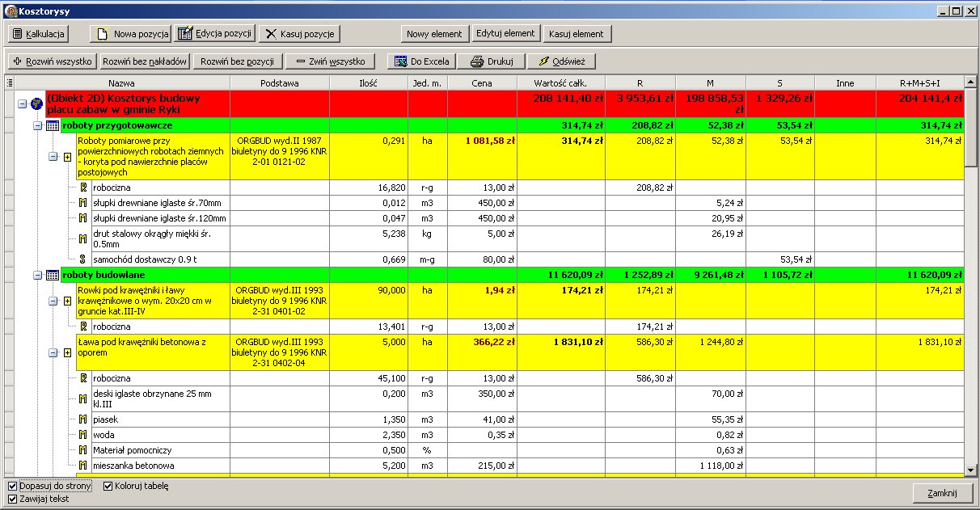Screen dimensions: 980x510
Task: Delete the position with Kasuj pozycje
Action: point(298,34)
